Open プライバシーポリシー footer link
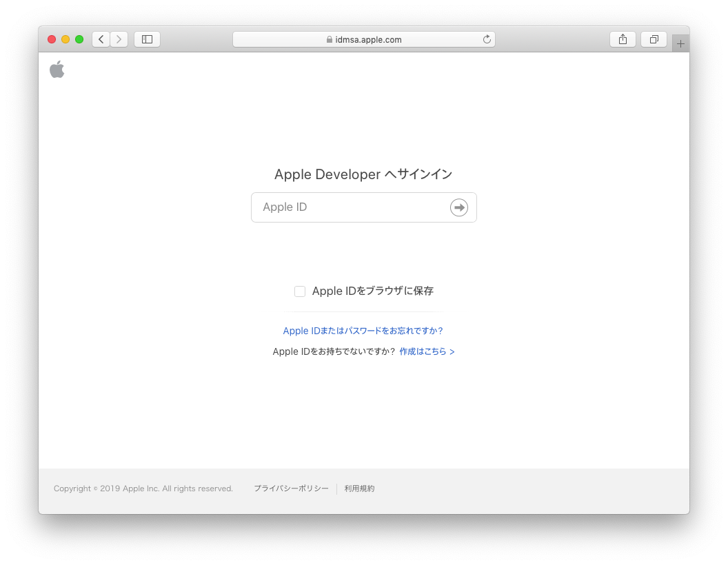 pos(291,489)
